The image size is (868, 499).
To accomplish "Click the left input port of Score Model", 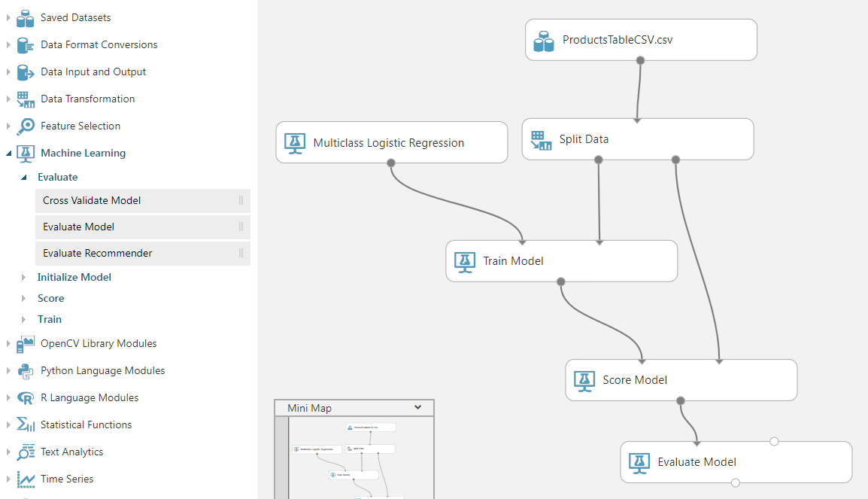I will tap(642, 360).
